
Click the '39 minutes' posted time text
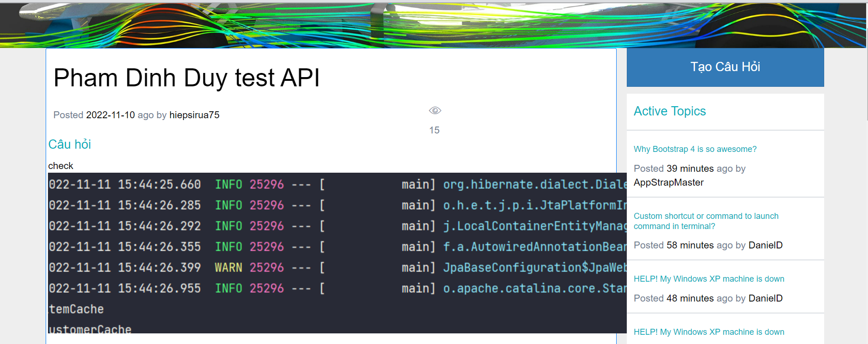point(690,169)
